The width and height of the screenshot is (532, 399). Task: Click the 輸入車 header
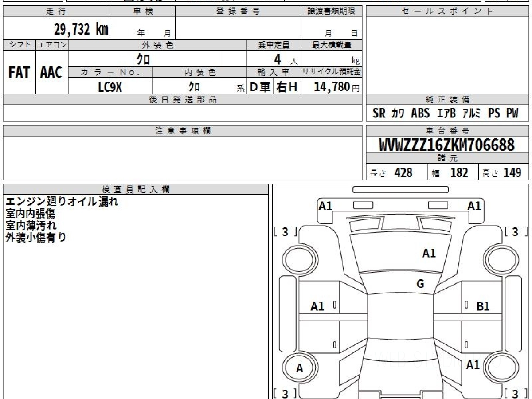pos(274,72)
